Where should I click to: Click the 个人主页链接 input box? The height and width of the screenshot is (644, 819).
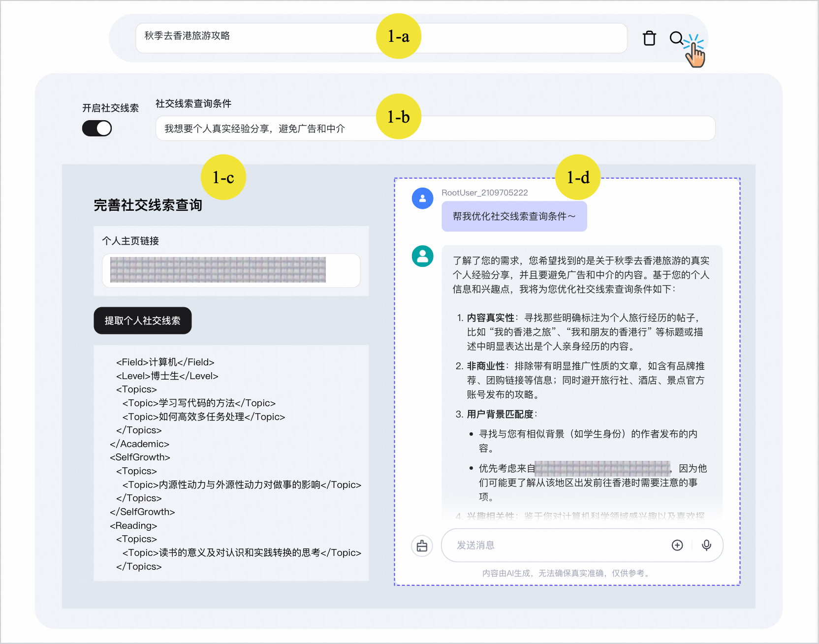(x=231, y=270)
